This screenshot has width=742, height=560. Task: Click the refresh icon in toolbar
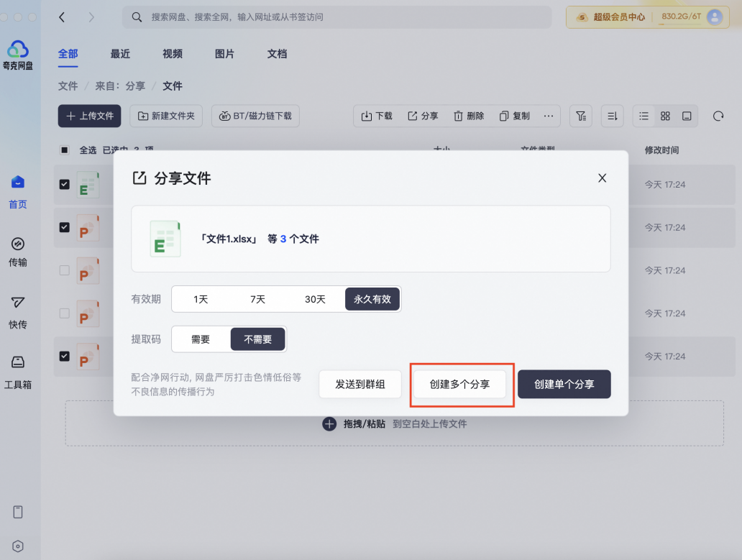pos(718,116)
